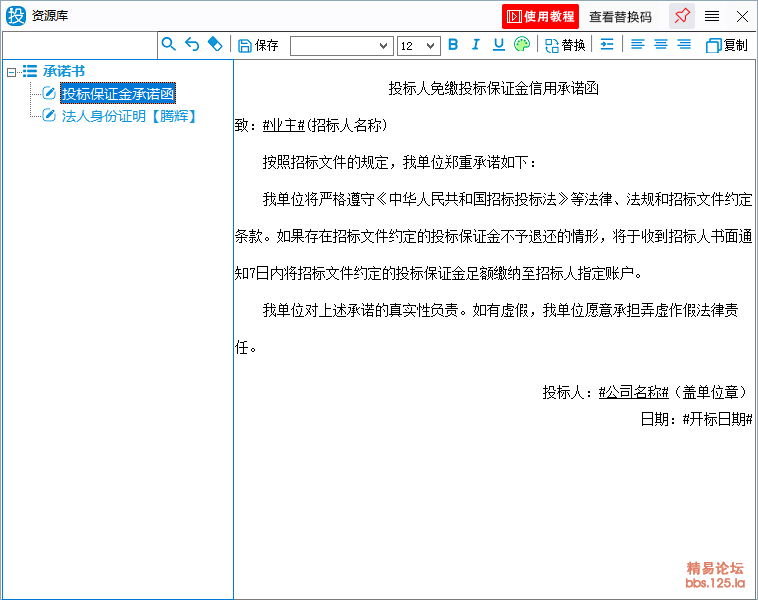Image resolution: width=758 pixels, height=600 pixels.
Task: Click the blue tag icon in toolbar
Action: click(215, 44)
